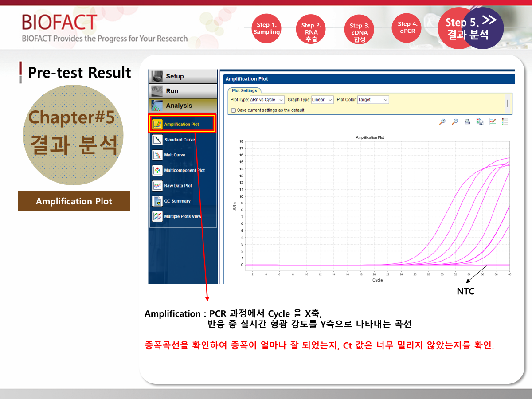Click the Step 1. Sampling circle
The height and width of the screenshot is (399, 532).
click(x=267, y=28)
